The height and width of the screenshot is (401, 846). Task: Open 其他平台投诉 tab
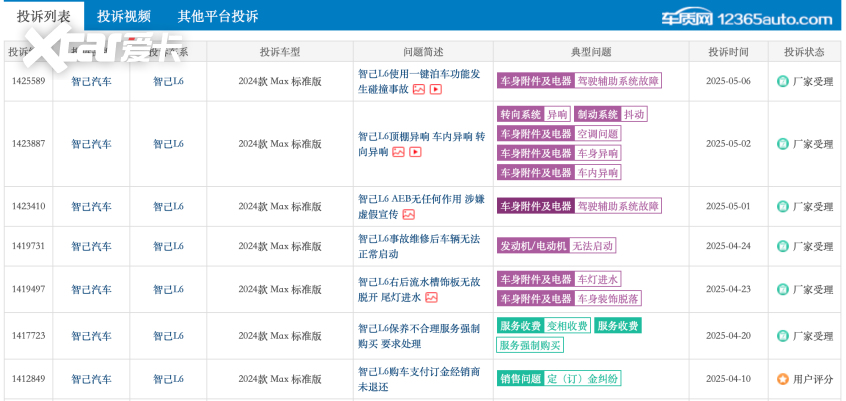coord(218,16)
